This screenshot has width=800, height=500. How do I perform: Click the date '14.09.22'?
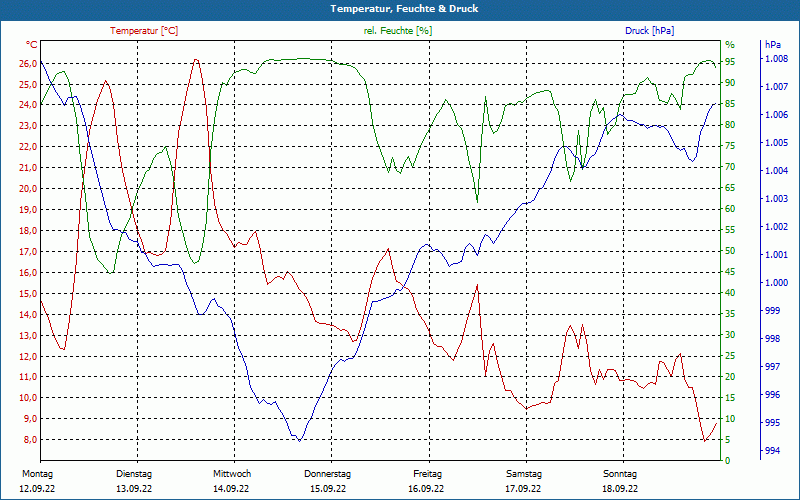point(231,489)
